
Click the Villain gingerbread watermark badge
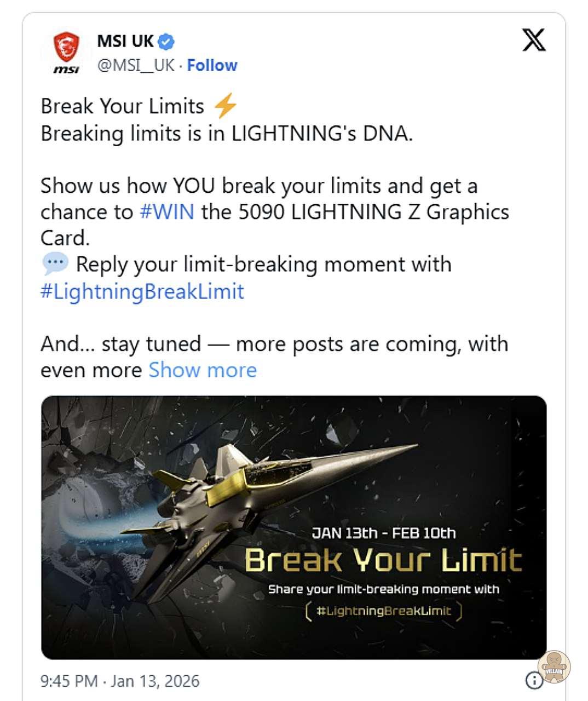(554, 666)
